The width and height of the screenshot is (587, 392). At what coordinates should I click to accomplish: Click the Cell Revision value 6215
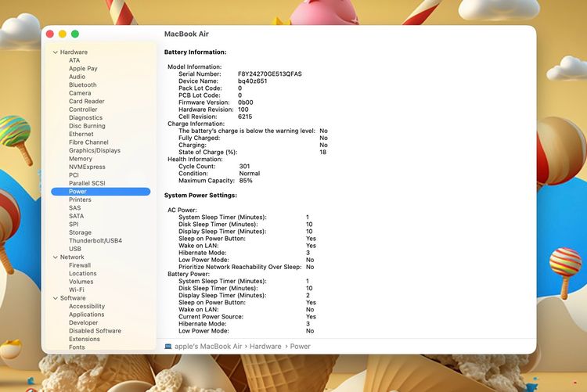(x=245, y=117)
